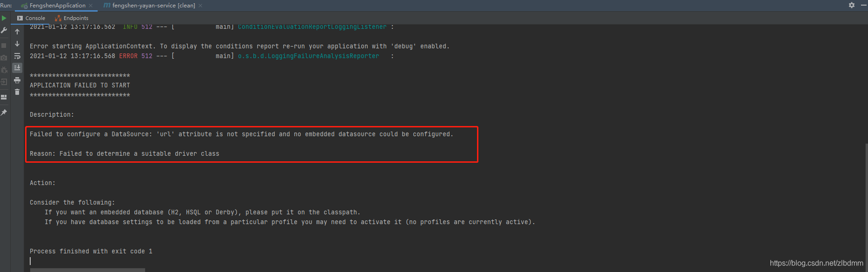Click the horizontal scrollbar at console bottom
The height and width of the screenshot is (272, 868).
88,270
